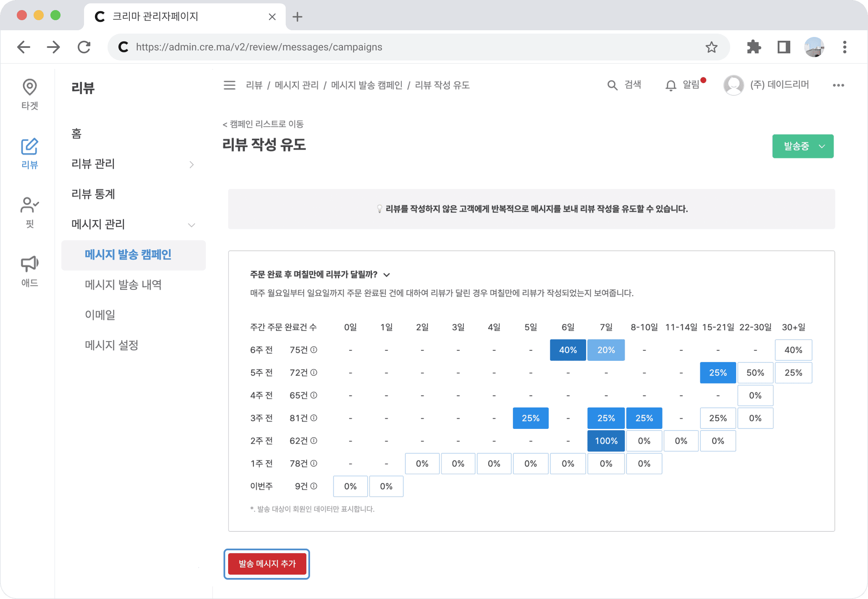Click the browser address bar URL
Viewport: 868px width, 599px height.
pos(259,47)
